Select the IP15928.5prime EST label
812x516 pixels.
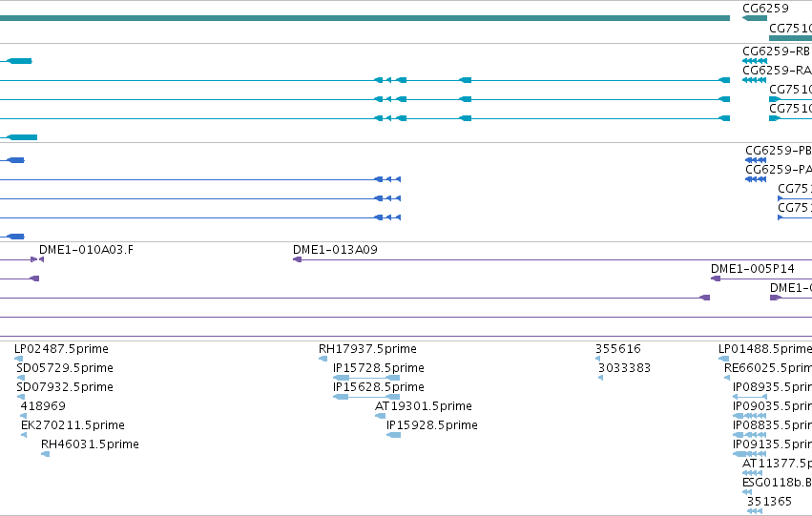432,425
